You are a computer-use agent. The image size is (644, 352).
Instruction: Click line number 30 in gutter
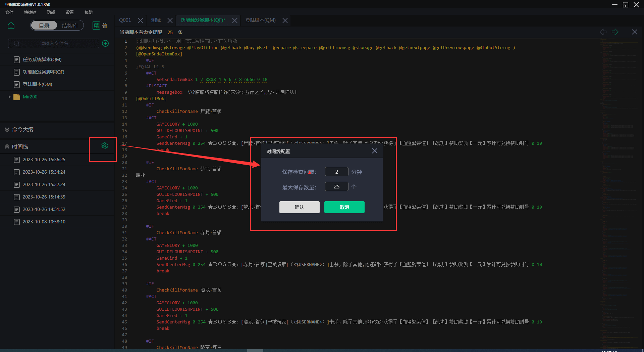124,226
